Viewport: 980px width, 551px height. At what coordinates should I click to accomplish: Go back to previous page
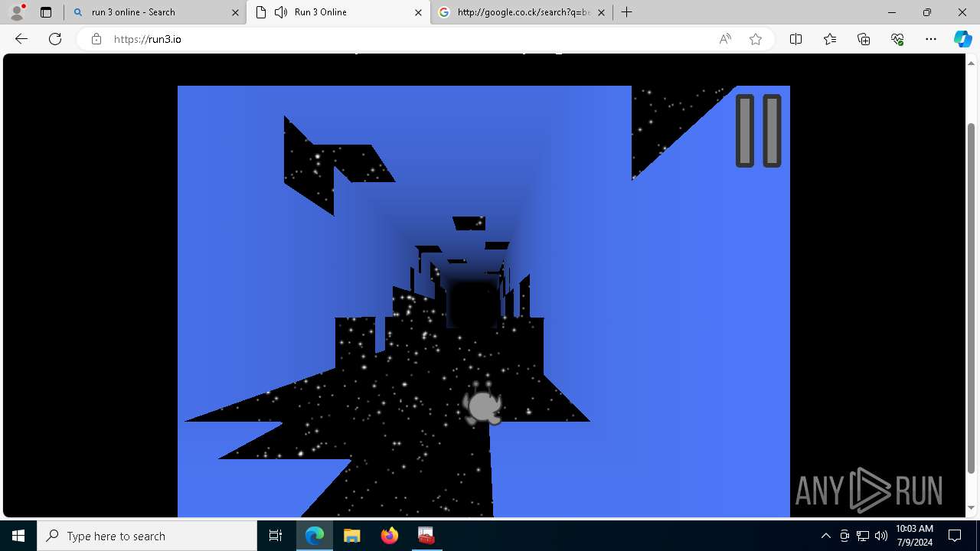(21, 39)
